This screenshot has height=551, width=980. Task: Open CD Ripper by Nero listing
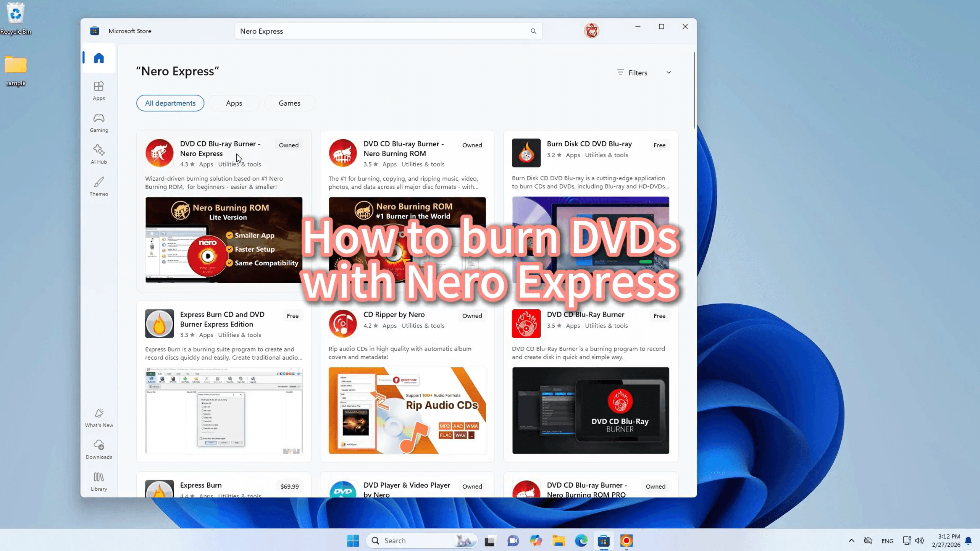click(394, 314)
